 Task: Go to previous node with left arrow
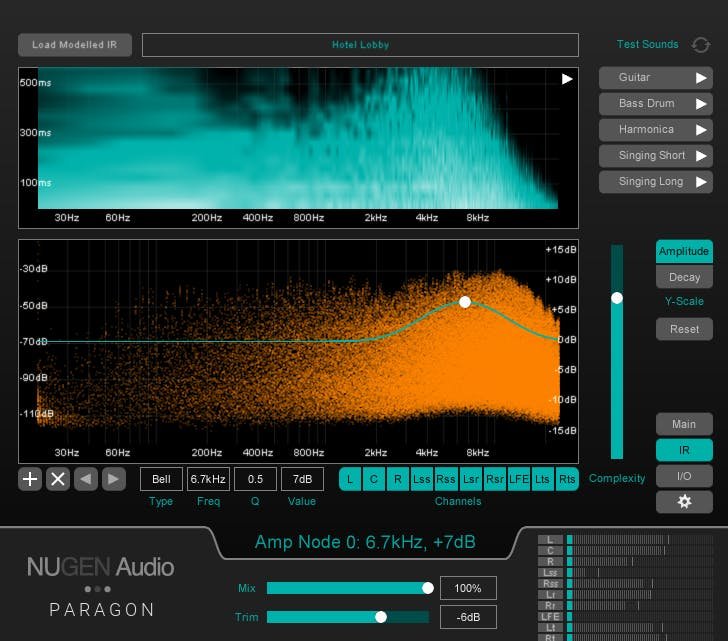(86, 479)
